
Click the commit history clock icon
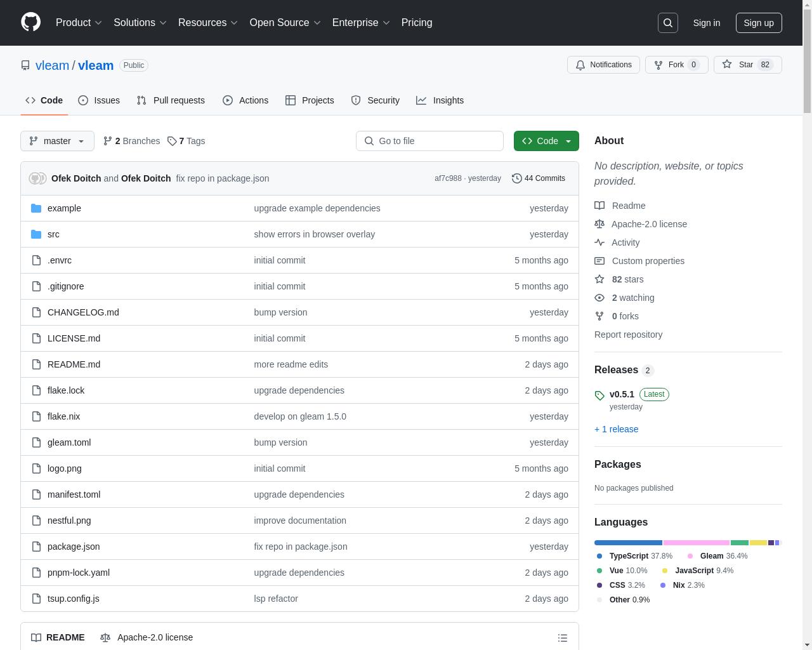517,178
